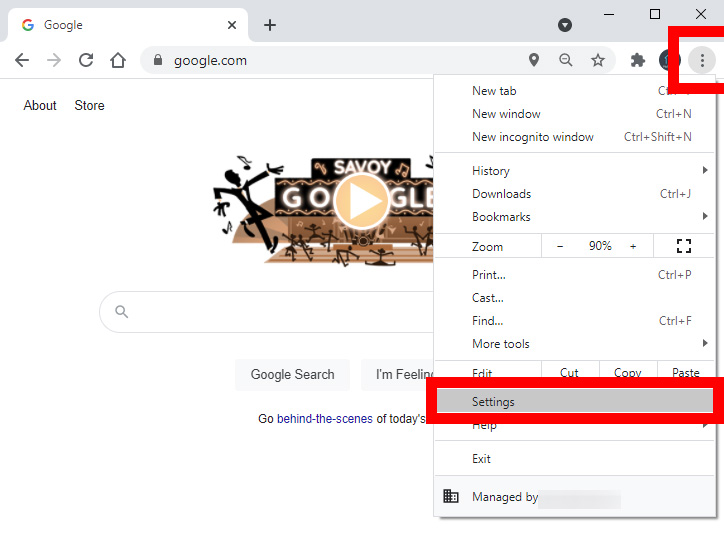Click Copy in the Edit row

point(628,371)
